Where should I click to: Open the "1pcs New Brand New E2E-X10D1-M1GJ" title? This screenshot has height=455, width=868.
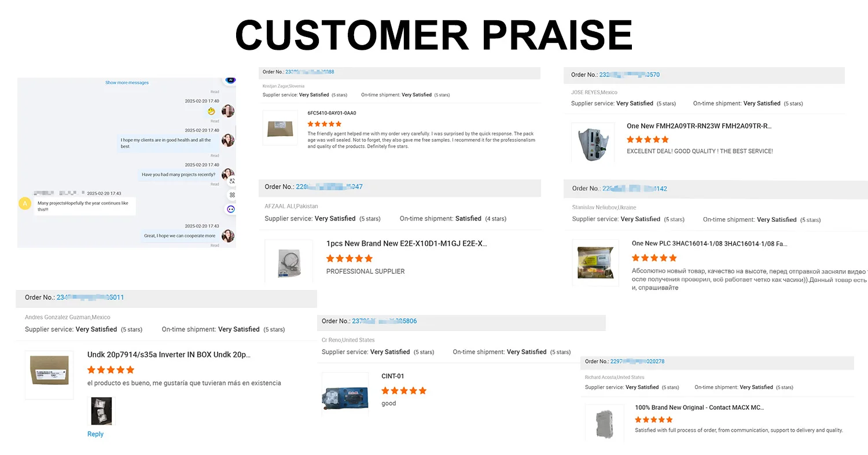[406, 244]
